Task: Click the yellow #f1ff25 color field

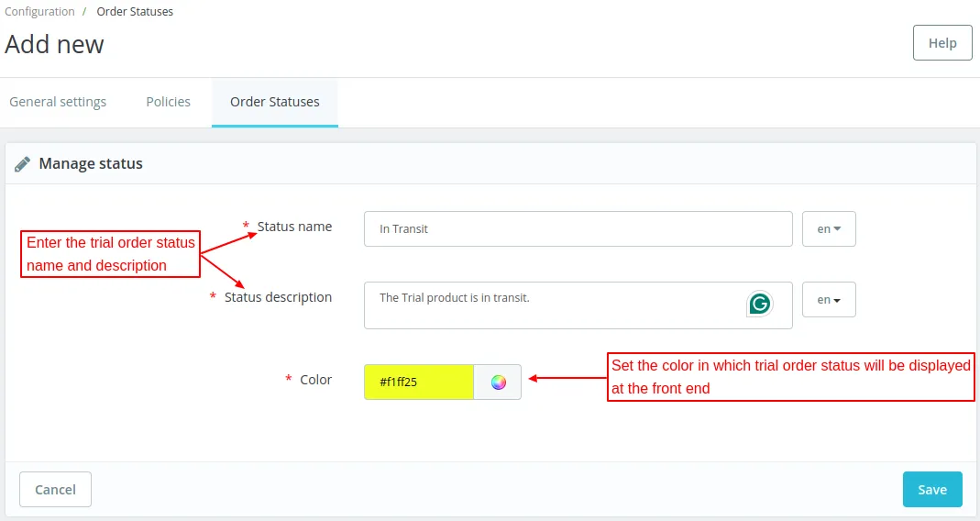Action: pyautogui.click(x=418, y=382)
